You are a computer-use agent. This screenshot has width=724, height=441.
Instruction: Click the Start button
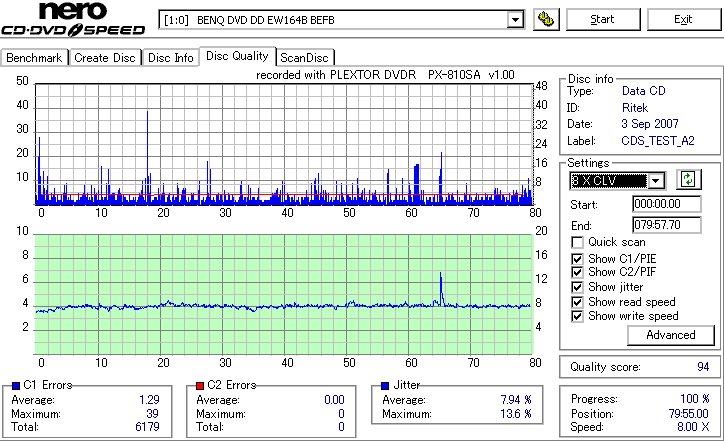[x=603, y=19]
